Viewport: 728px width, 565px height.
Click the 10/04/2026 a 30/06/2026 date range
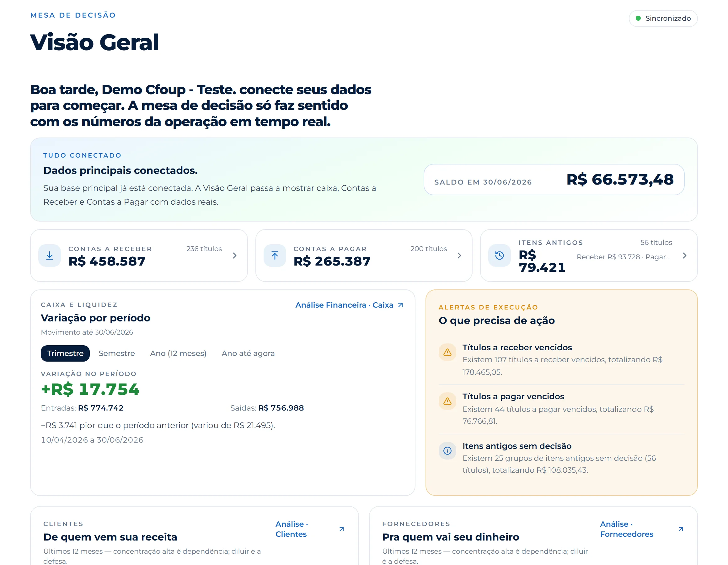92,440
